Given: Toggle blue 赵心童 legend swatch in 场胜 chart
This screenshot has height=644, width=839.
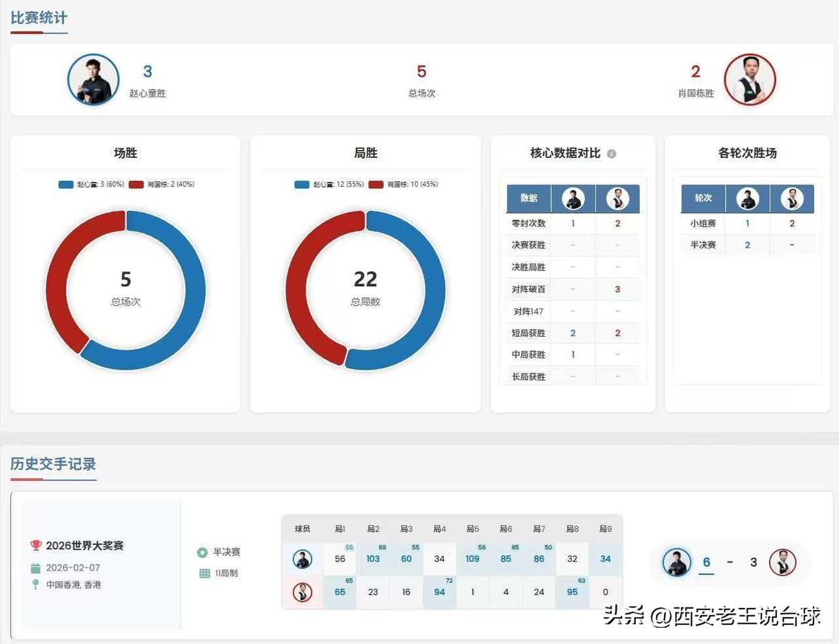Looking at the screenshot, I should [x=66, y=185].
